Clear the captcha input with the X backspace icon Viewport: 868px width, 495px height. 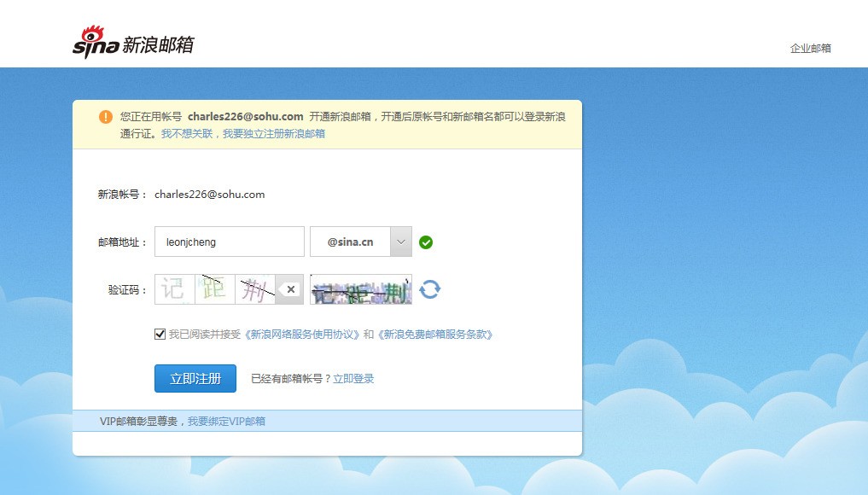click(289, 289)
